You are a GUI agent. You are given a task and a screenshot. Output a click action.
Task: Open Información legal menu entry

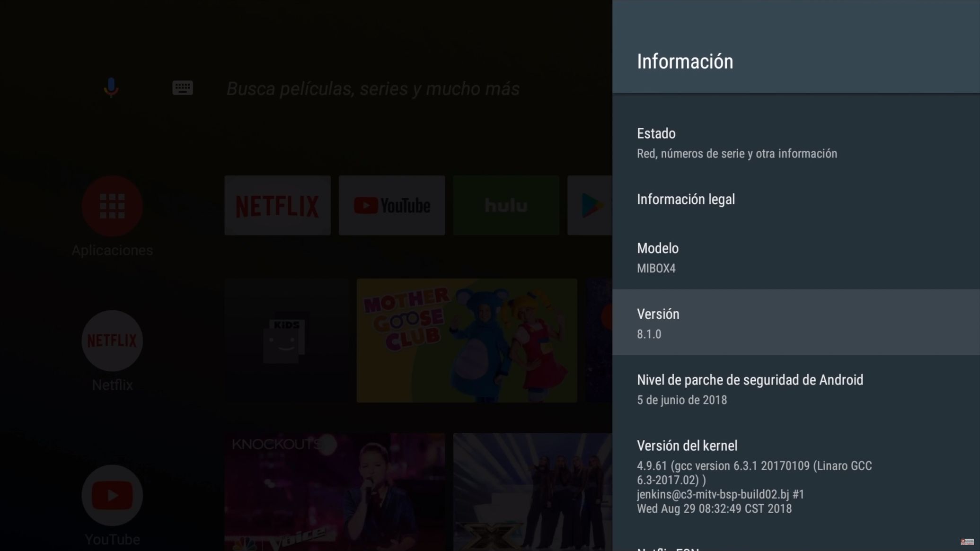point(796,200)
